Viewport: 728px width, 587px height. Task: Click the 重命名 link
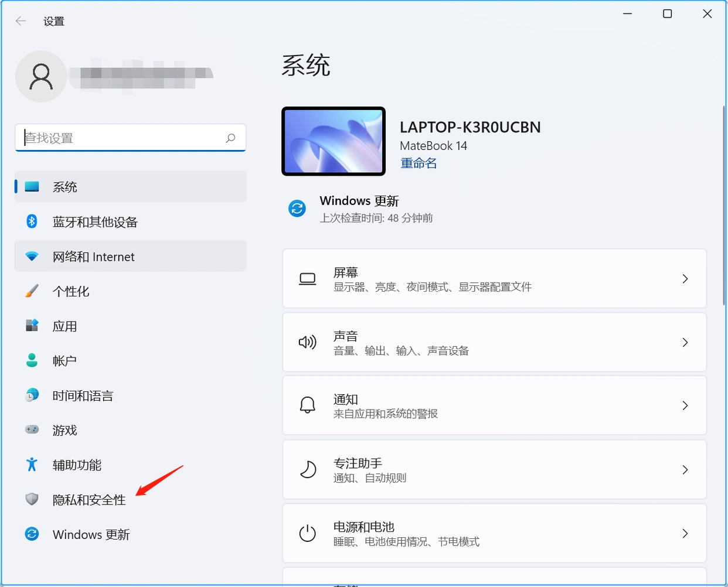tap(418, 163)
